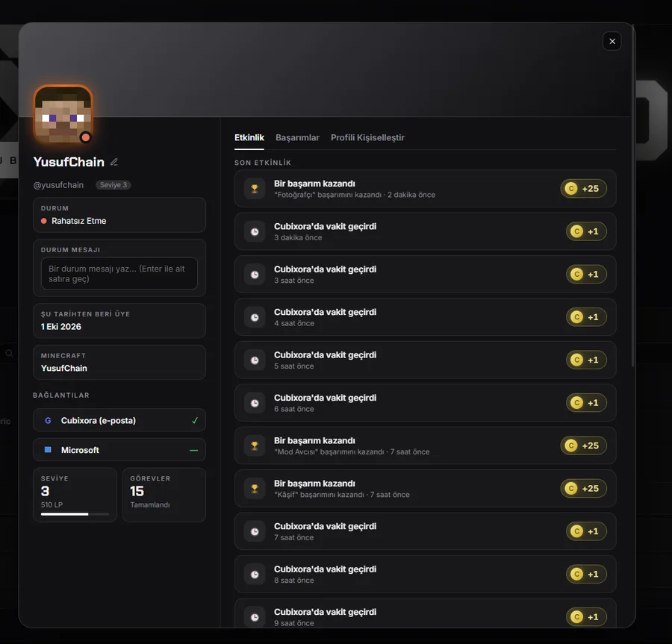Click the +1 coin badge on 3 dakika önce row
Image resolution: width=672 pixels, height=644 pixels.
click(x=586, y=231)
